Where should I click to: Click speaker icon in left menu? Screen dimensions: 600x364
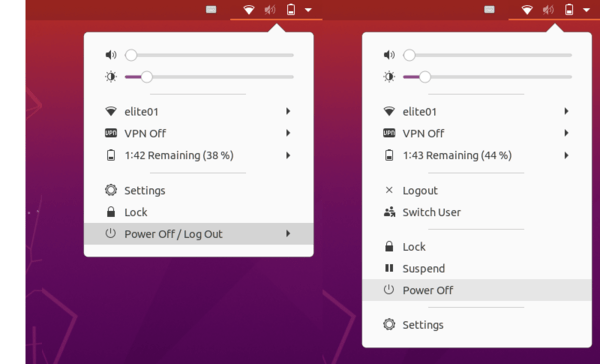click(x=111, y=55)
